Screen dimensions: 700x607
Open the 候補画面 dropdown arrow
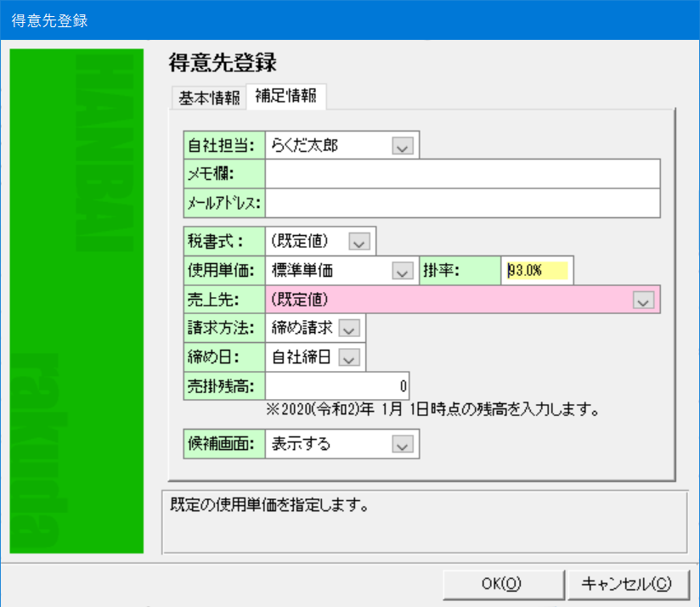(402, 444)
